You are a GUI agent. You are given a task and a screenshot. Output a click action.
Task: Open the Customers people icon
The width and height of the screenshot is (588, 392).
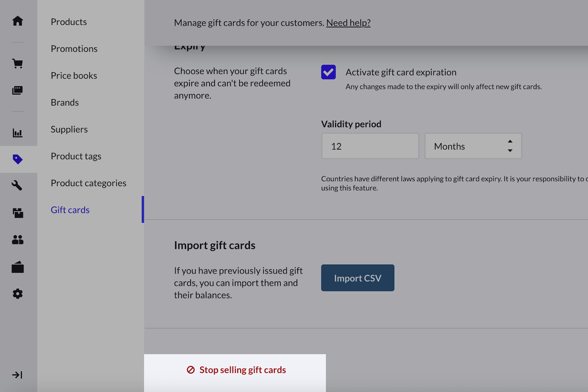click(x=18, y=239)
